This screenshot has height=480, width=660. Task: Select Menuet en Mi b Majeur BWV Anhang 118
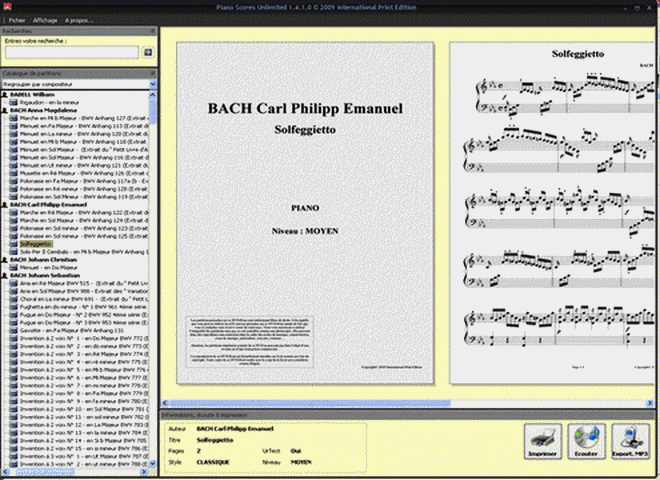83,142
